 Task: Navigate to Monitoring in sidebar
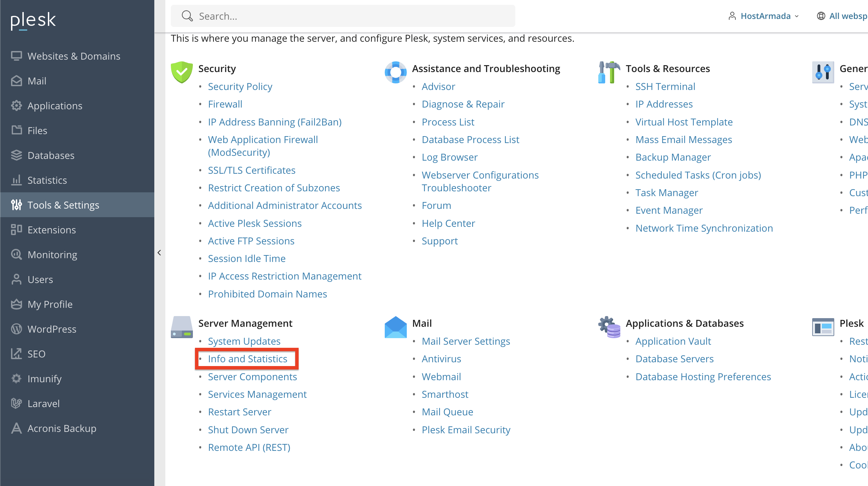coord(77,254)
